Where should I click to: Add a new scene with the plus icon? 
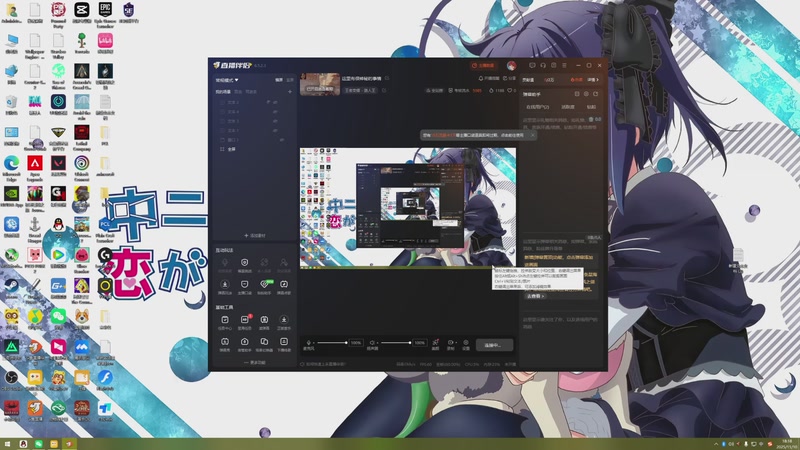[290, 92]
